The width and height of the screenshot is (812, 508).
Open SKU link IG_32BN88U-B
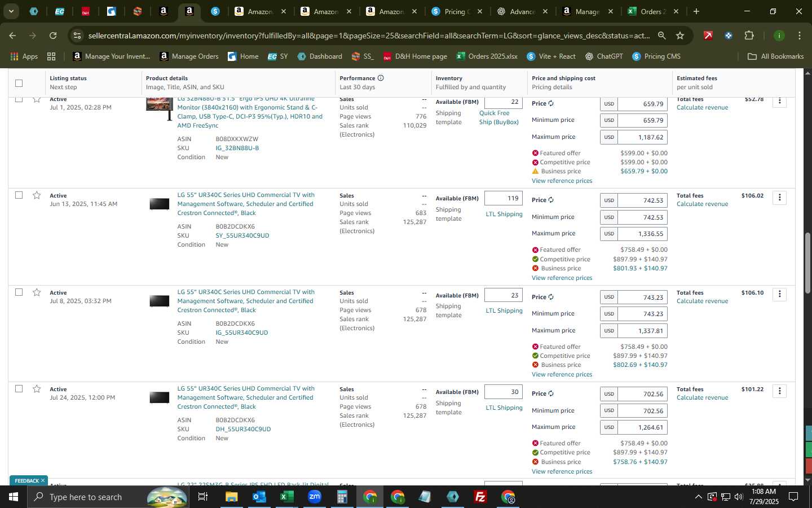[237, 148]
